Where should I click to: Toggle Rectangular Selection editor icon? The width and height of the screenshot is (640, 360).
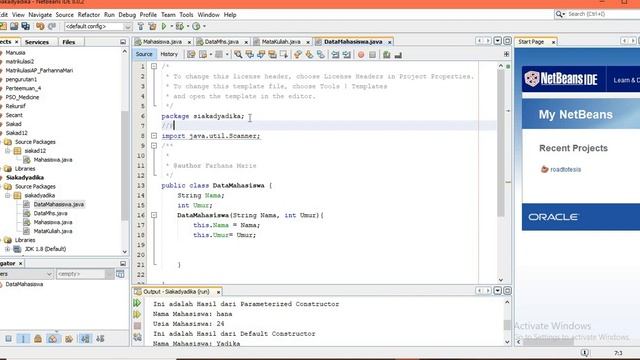click(x=284, y=54)
